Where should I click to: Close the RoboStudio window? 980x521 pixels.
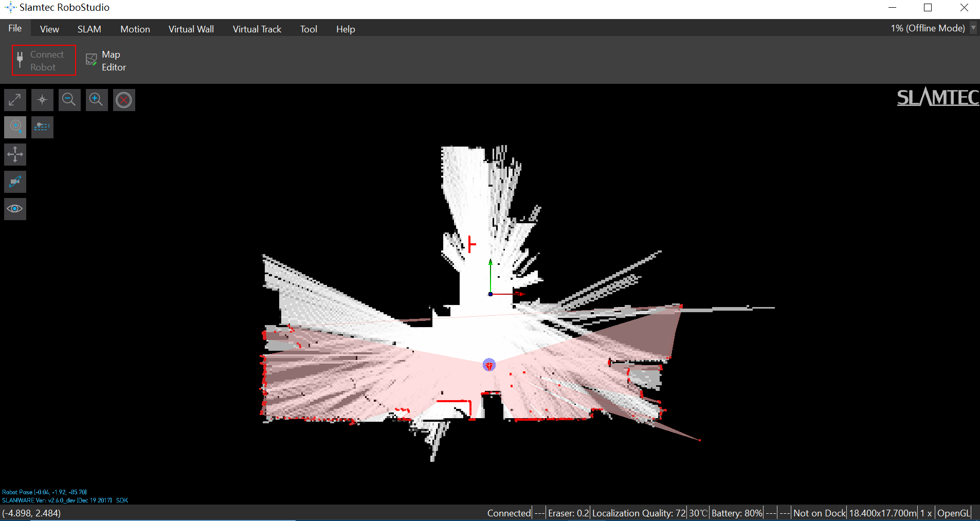pos(964,7)
